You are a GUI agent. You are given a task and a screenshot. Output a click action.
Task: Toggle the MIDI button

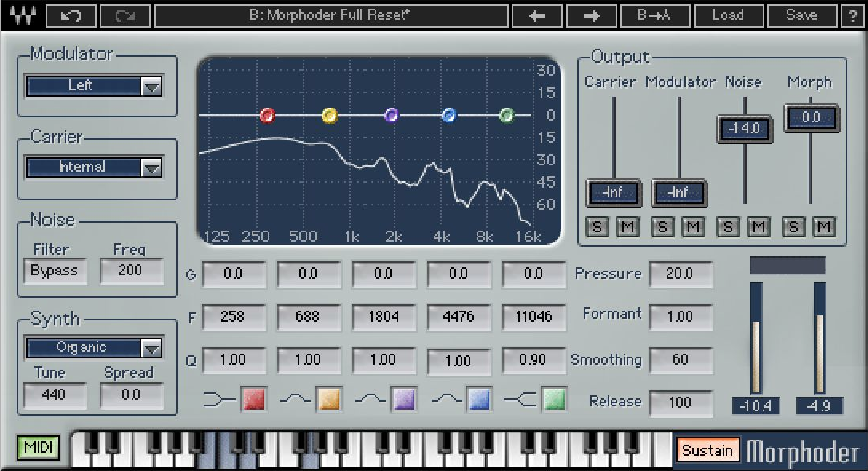38,447
